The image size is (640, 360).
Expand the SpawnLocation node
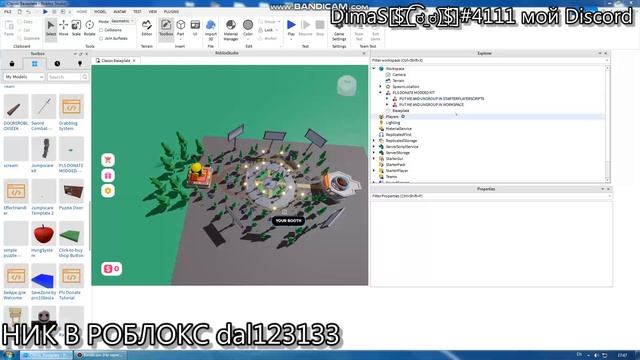click(380, 87)
